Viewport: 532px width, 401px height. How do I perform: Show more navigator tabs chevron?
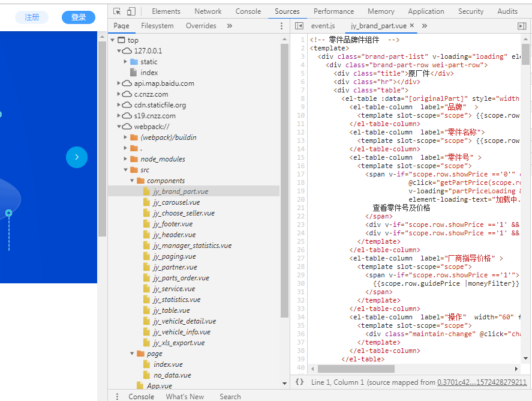(230, 26)
